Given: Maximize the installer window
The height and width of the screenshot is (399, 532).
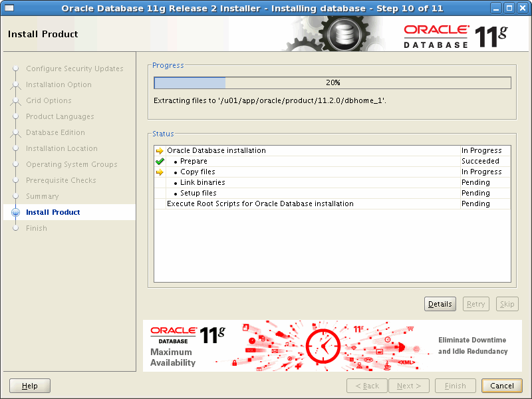Looking at the screenshot, I should click(x=509, y=8).
